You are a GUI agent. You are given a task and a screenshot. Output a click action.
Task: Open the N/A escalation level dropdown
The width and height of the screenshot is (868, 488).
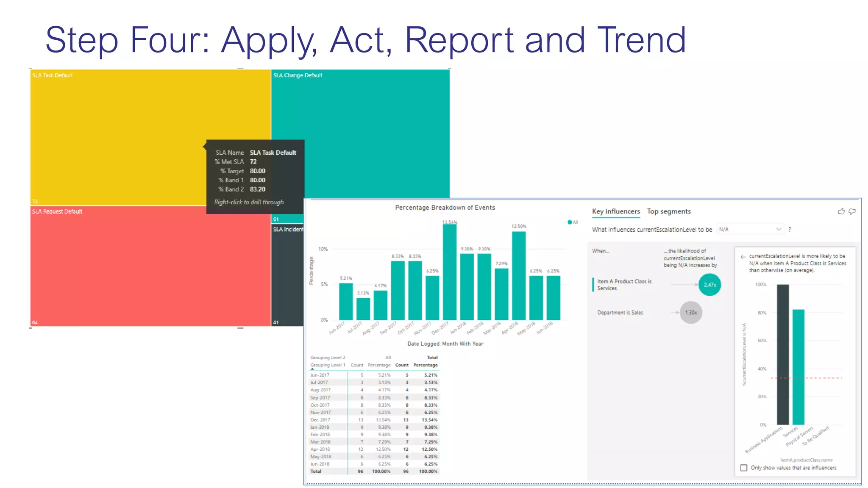750,229
